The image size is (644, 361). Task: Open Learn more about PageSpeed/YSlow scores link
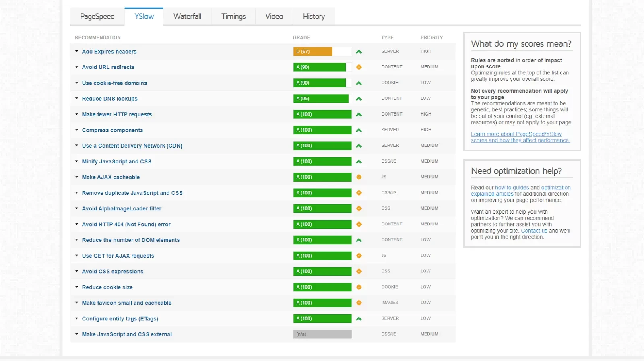click(520, 137)
